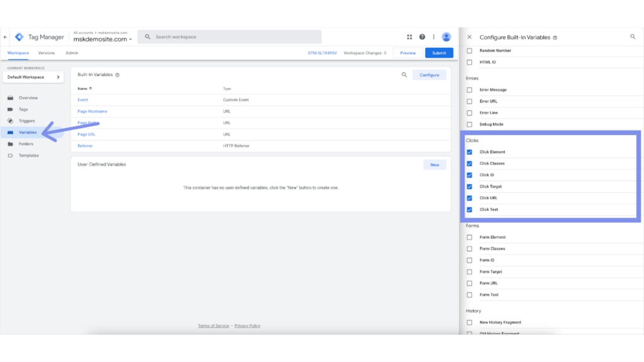Open the Event variable link
The height and width of the screenshot is (362, 644).
(x=82, y=100)
